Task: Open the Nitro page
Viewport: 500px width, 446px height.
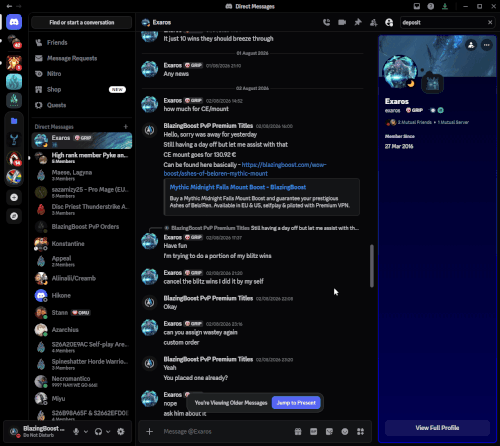Action: (82, 74)
